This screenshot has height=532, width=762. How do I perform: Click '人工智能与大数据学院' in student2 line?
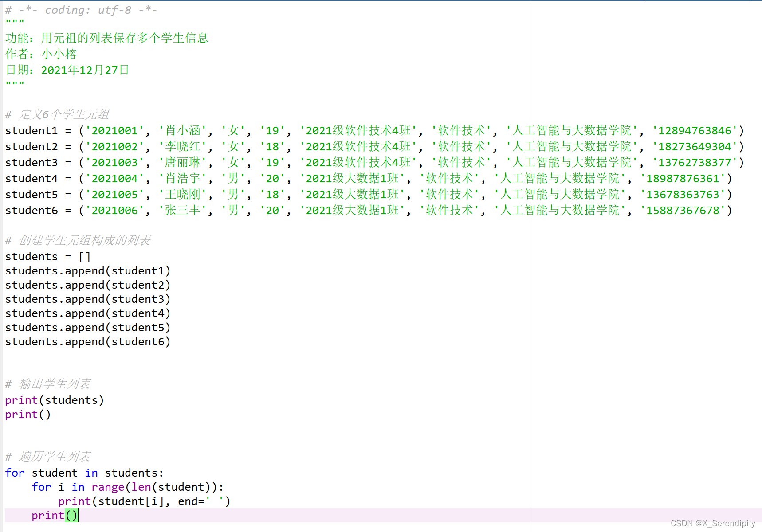tap(572, 146)
